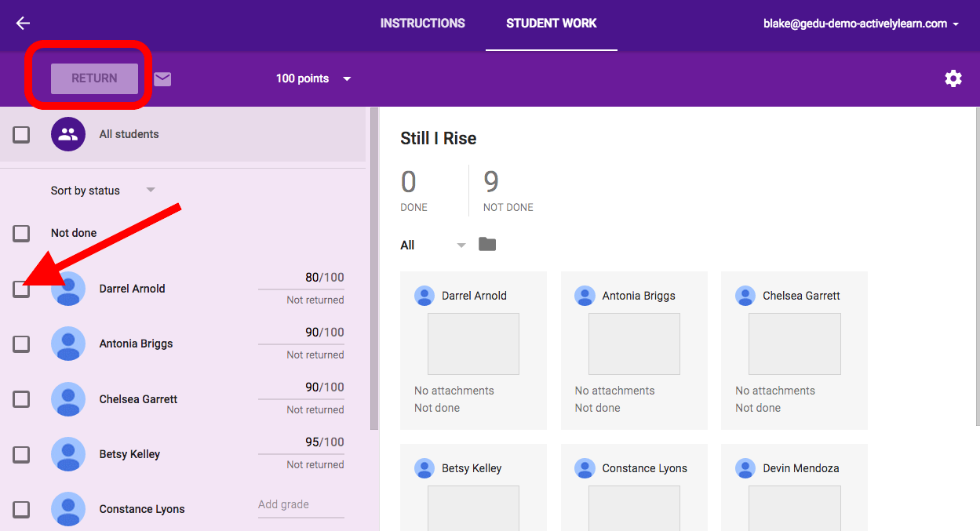
Task: Open the All filter dropdown
Action: (x=433, y=245)
